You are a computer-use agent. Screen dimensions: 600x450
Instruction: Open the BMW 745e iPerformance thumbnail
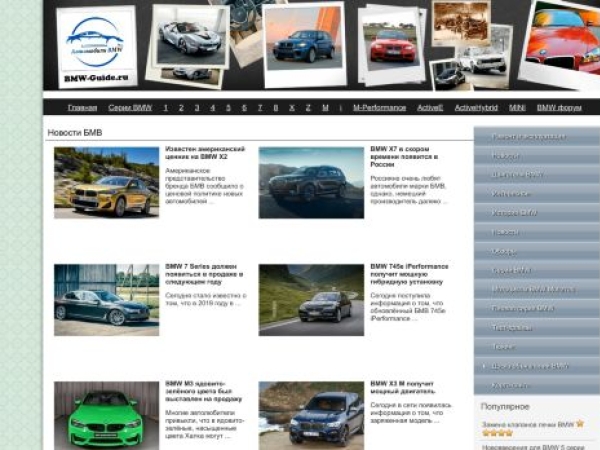pyautogui.click(x=311, y=300)
